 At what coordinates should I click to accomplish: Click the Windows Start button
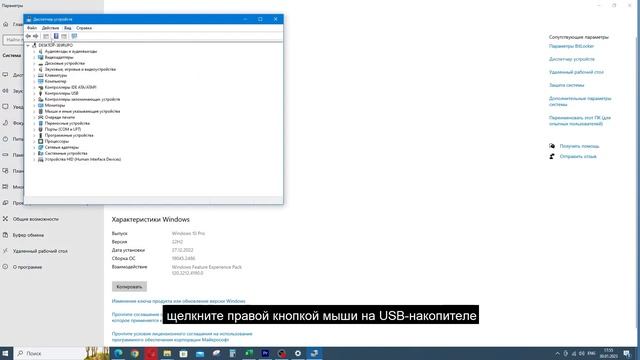point(6,353)
